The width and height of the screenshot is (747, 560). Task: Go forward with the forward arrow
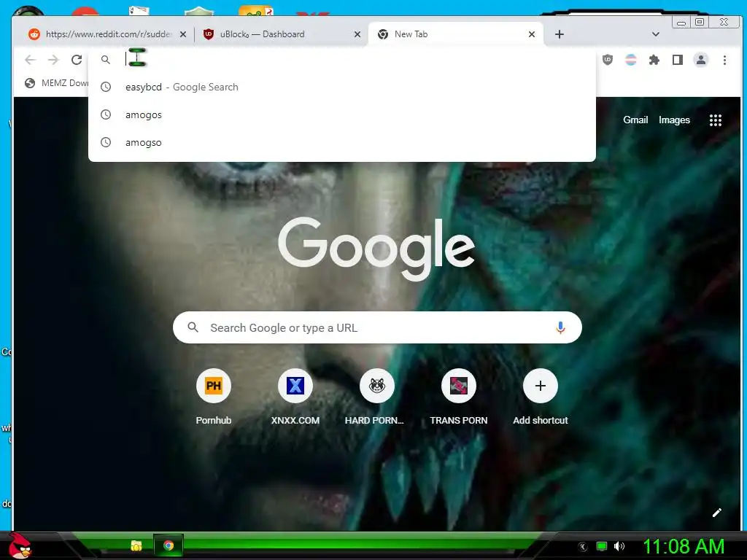tap(53, 60)
